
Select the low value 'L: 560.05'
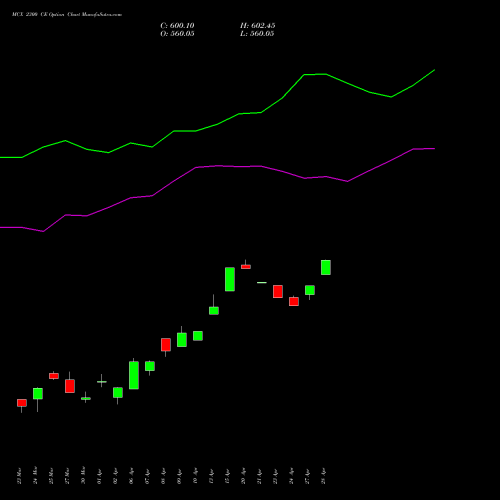[257, 34]
